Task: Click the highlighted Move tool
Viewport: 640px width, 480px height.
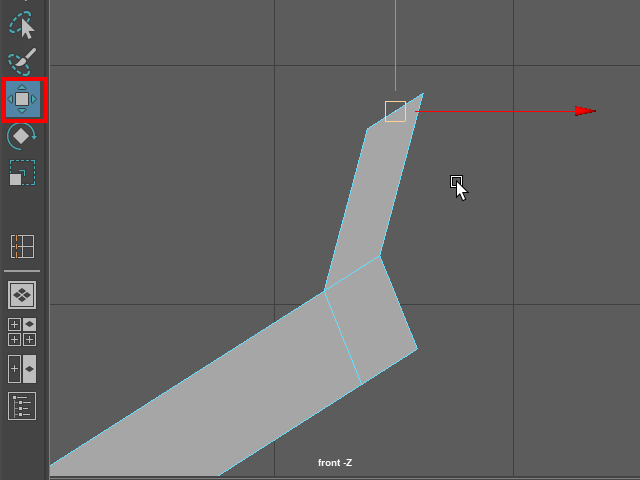Action: coord(22,100)
